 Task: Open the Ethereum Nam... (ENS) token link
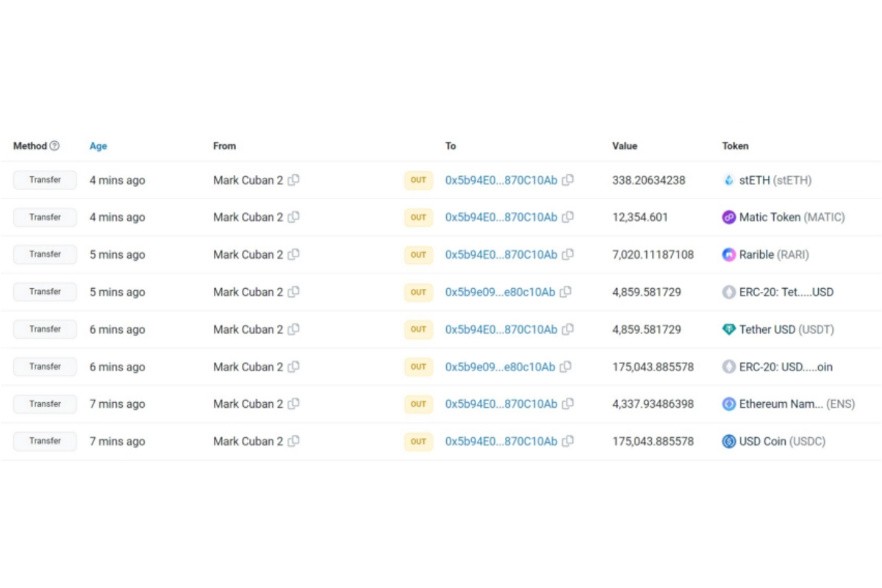pos(797,404)
